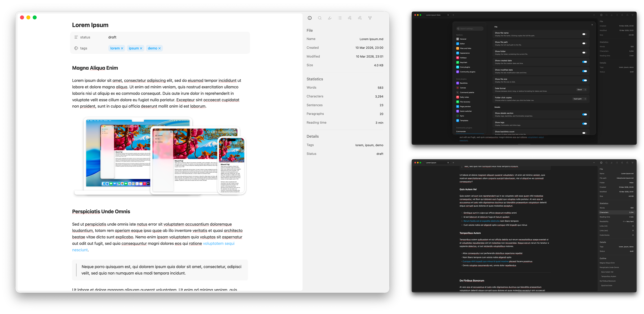Enable the Show file path toggle
This screenshot has height=314, width=644.
pos(584,43)
